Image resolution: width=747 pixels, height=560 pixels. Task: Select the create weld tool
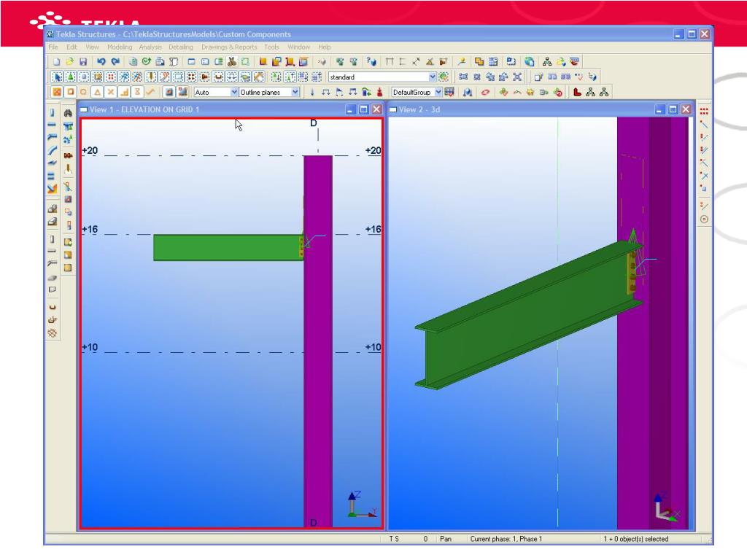click(68, 168)
